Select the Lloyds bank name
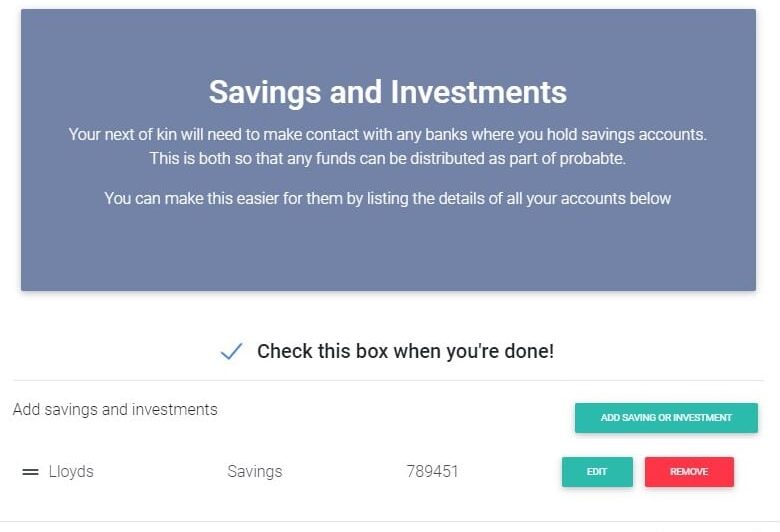This screenshot has height=532, width=780. tap(71, 472)
